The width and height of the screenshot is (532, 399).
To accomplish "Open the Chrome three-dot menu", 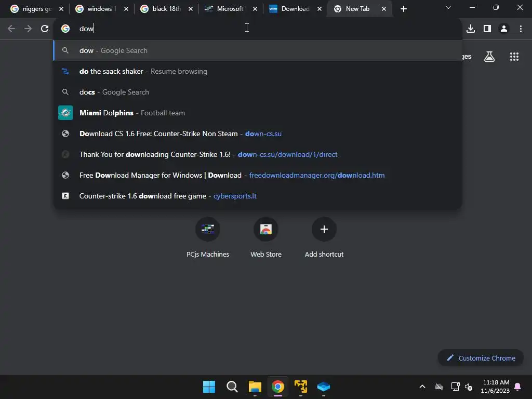I will (x=521, y=29).
